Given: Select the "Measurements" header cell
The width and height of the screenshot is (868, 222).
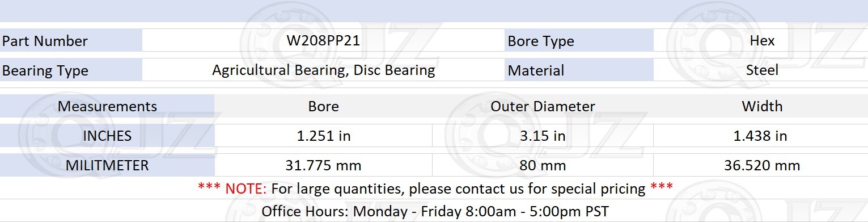Looking at the screenshot, I should 107,106.
